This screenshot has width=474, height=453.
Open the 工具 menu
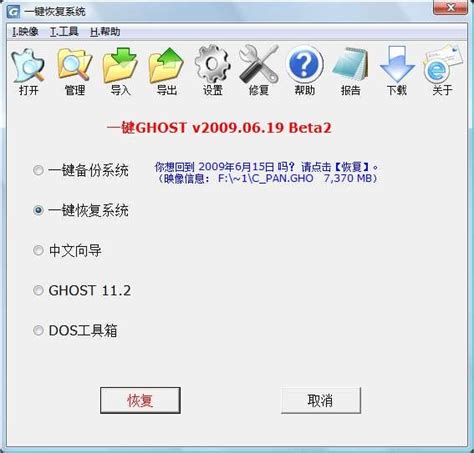64,32
